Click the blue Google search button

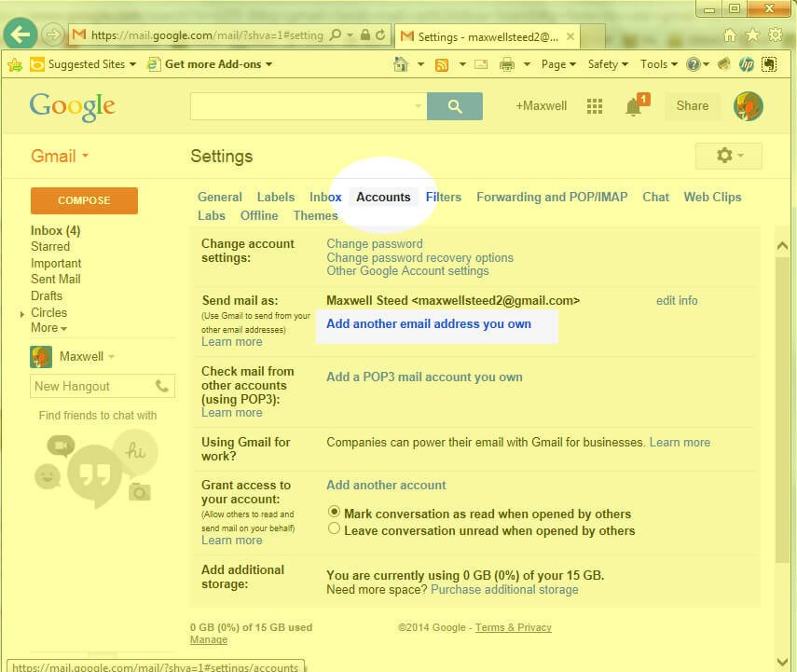[455, 106]
